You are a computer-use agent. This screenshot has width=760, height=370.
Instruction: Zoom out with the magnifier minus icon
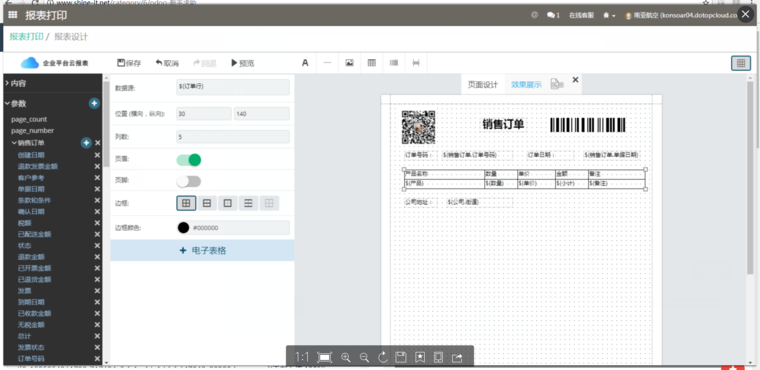pyautogui.click(x=364, y=357)
